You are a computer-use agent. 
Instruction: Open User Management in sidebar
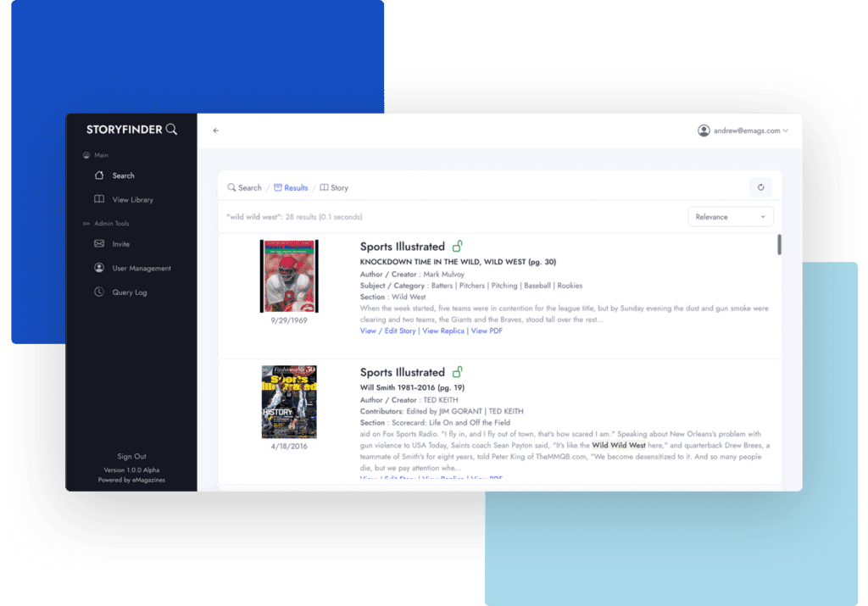pyautogui.click(x=142, y=269)
